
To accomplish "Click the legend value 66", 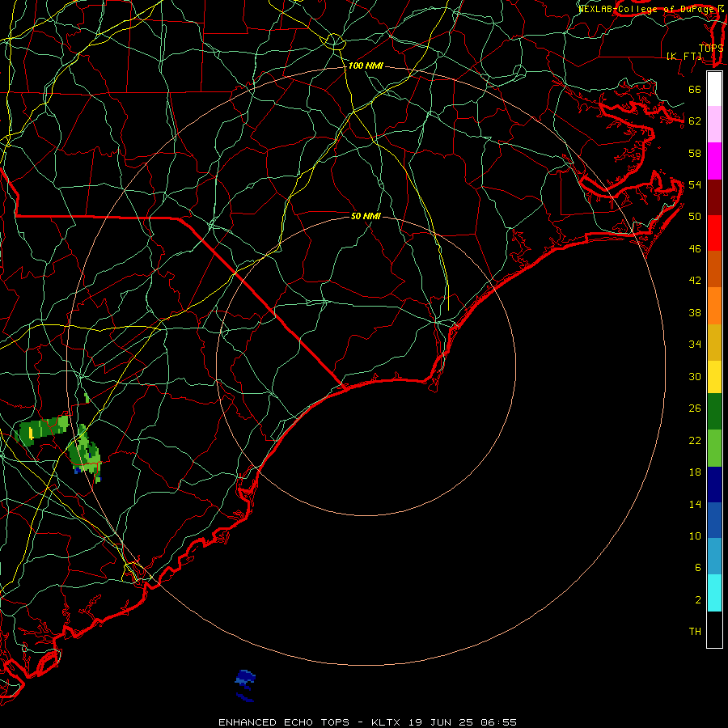I will 695,90.
